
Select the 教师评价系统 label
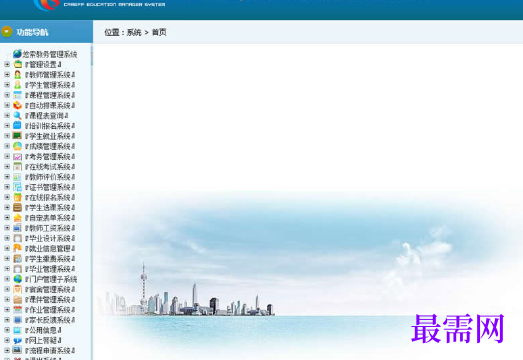[50, 177]
